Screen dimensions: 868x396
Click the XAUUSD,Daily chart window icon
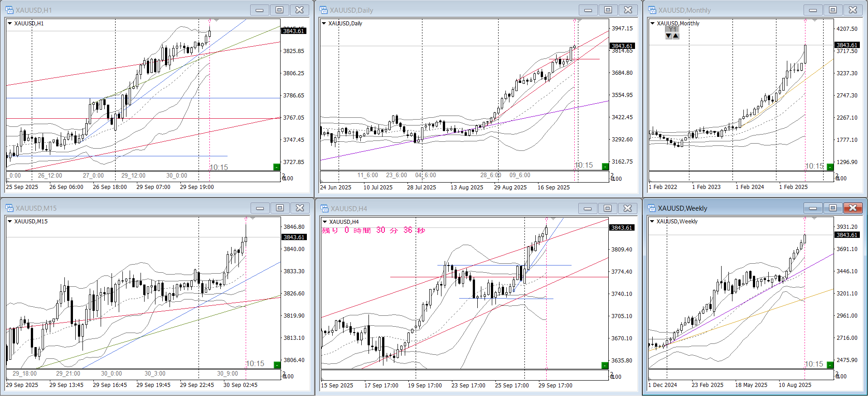[x=324, y=10]
